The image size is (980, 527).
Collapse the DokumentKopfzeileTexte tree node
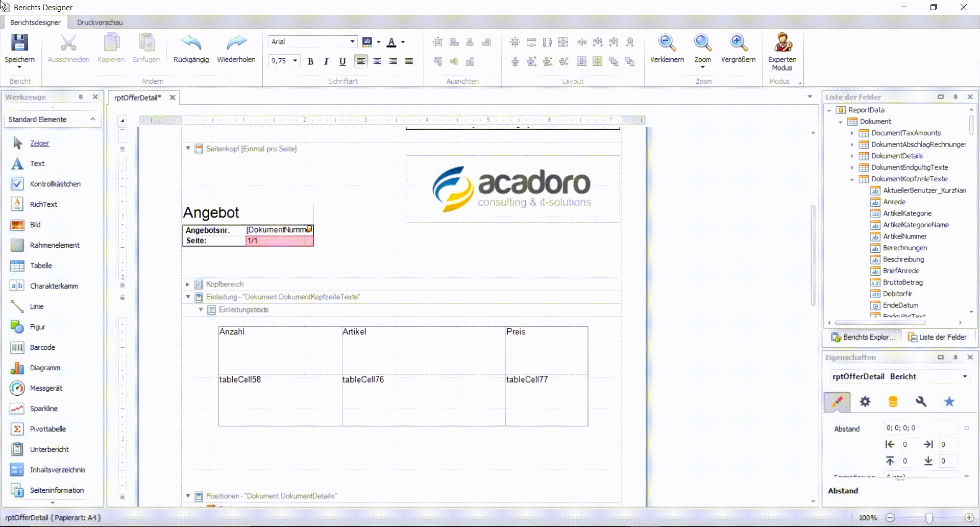coord(852,179)
